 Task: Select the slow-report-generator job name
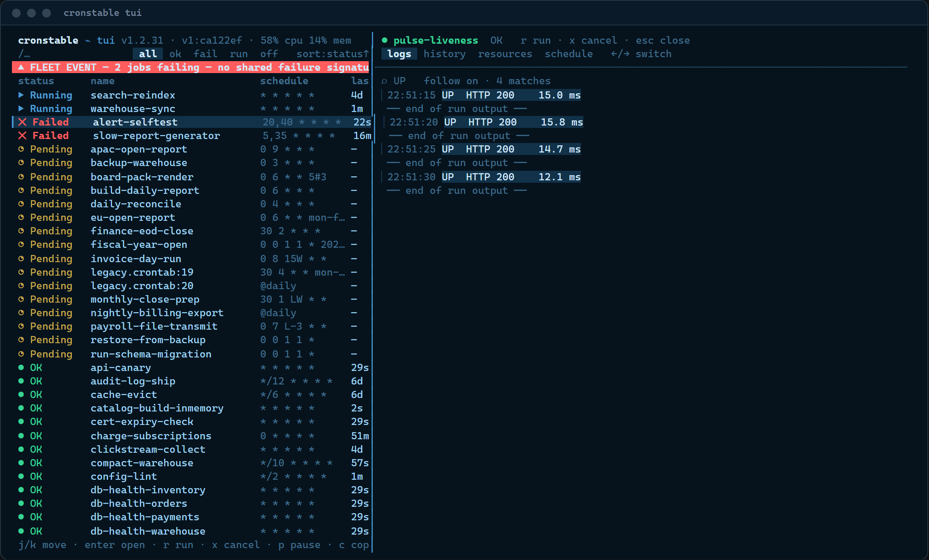(156, 135)
